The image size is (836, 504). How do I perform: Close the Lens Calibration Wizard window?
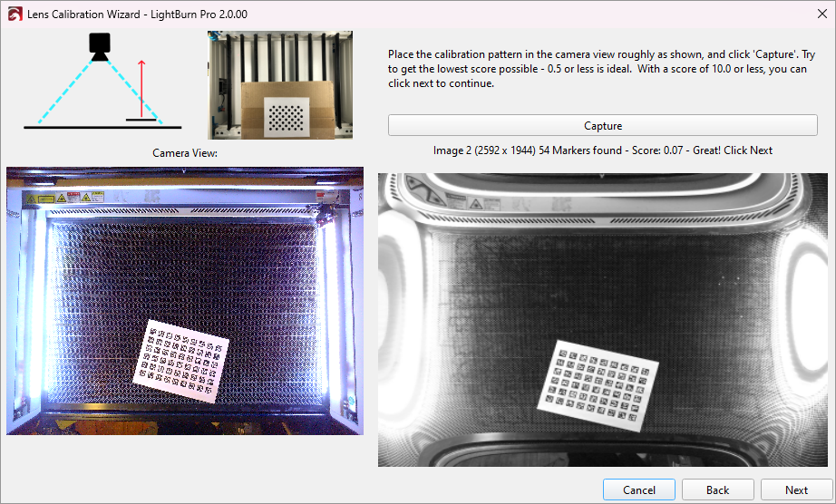point(814,14)
